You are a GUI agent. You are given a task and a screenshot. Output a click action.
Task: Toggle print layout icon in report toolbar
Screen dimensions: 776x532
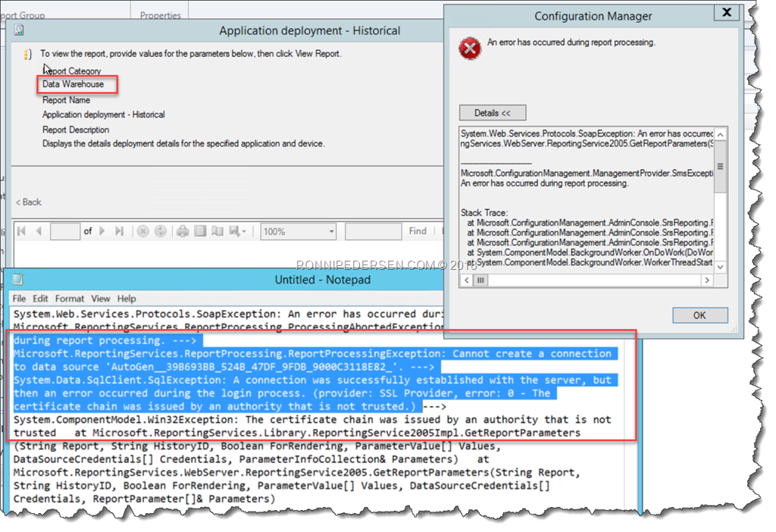click(200, 231)
